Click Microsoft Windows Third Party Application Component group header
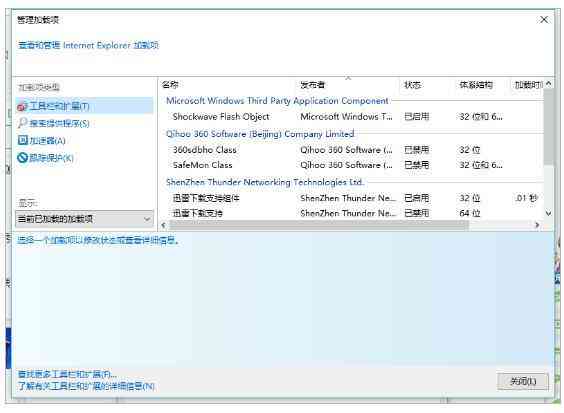Viewport: 564px width, 413px height. click(x=277, y=101)
